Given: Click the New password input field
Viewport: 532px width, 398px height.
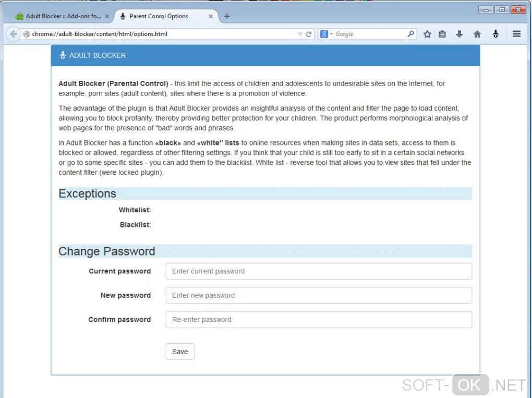Looking at the screenshot, I should point(319,295).
